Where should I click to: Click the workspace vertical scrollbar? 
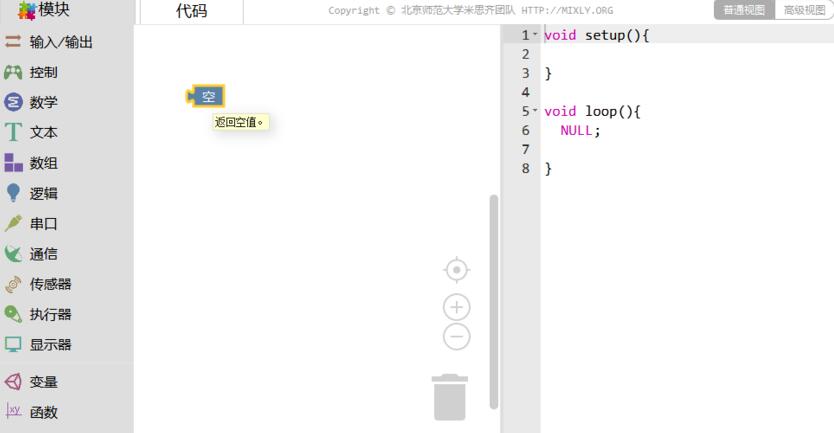[493, 300]
